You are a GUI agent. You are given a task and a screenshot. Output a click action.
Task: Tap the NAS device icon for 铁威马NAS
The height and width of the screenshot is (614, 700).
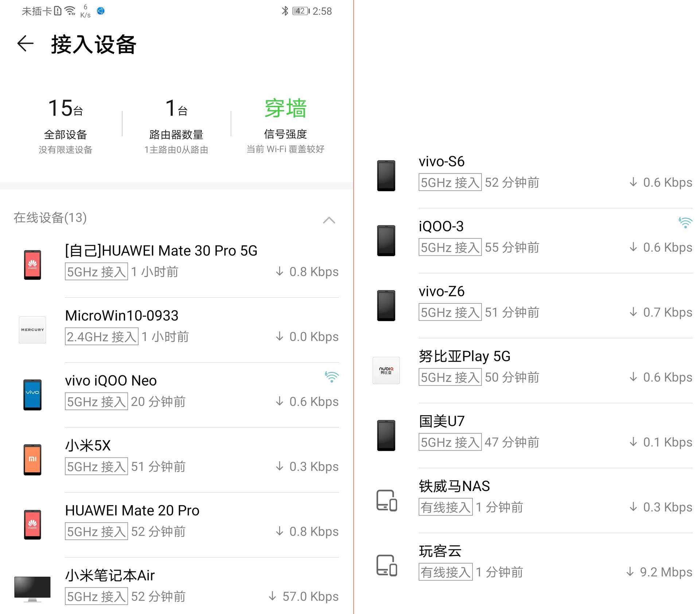coord(386,501)
